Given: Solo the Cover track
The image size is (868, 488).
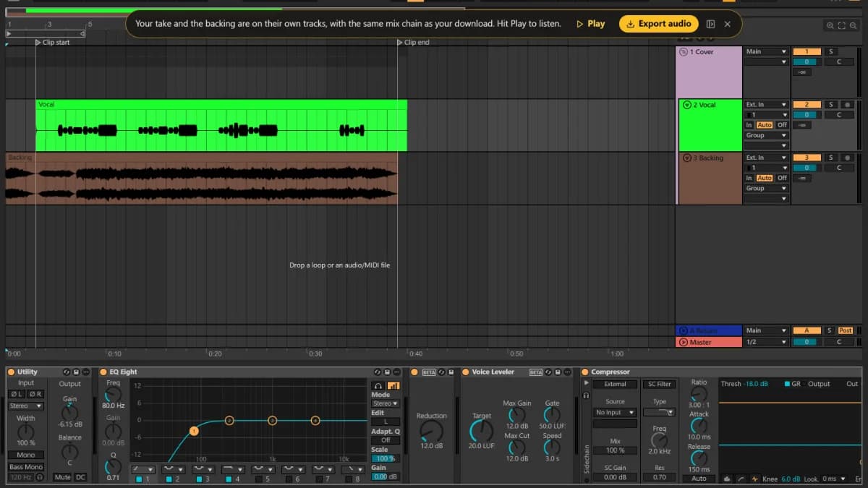Looking at the screenshot, I should coord(830,51).
